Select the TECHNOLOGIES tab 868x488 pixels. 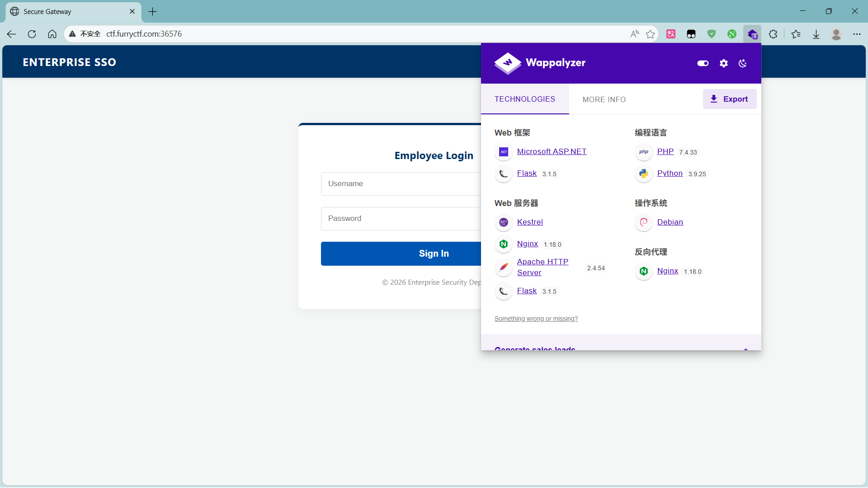[x=524, y=99]
